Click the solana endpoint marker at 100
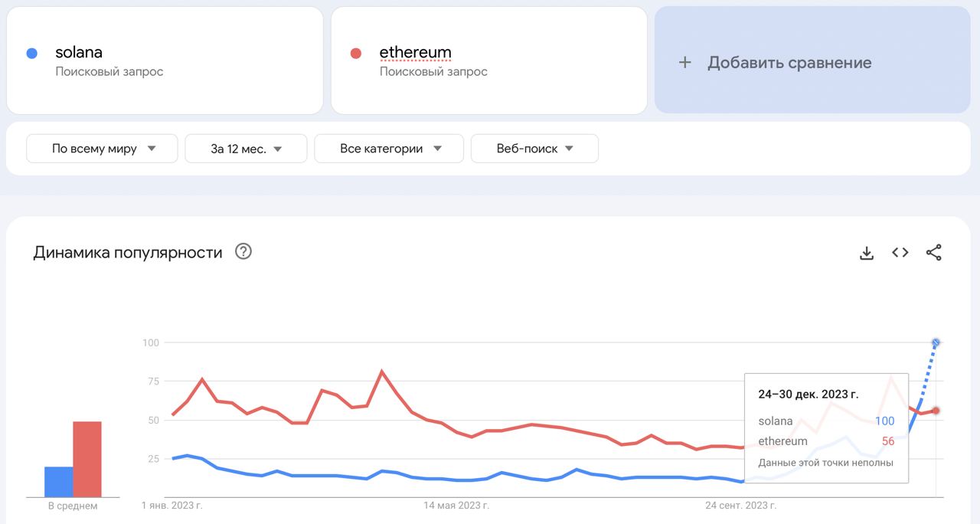The width and height of the screenshot is (980, 524). (x=936, y=342)
